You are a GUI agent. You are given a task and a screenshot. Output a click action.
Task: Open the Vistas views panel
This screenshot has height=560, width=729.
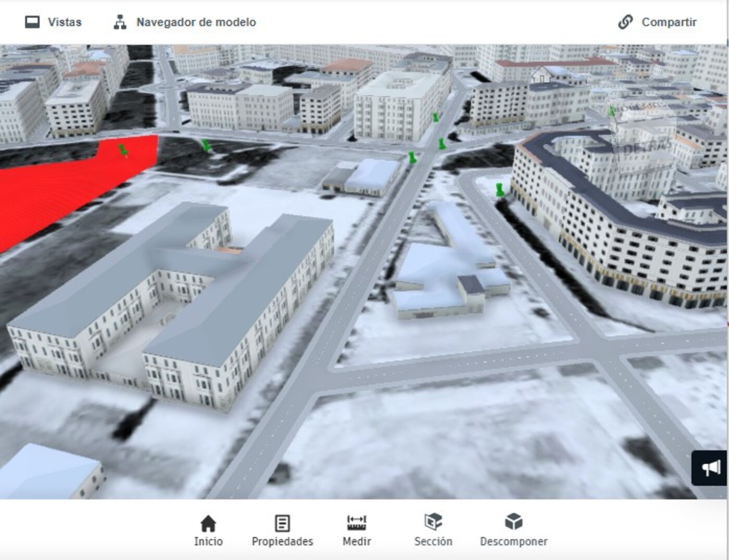pos(53,22)
